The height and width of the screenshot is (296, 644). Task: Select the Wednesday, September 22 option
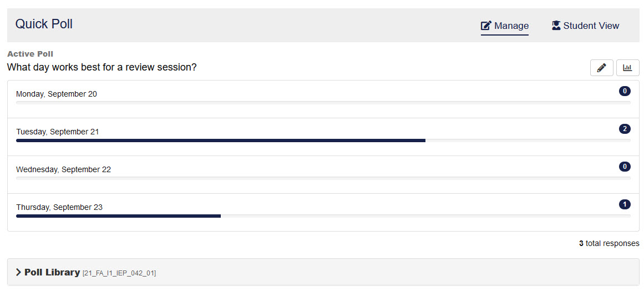pos(63,170)
